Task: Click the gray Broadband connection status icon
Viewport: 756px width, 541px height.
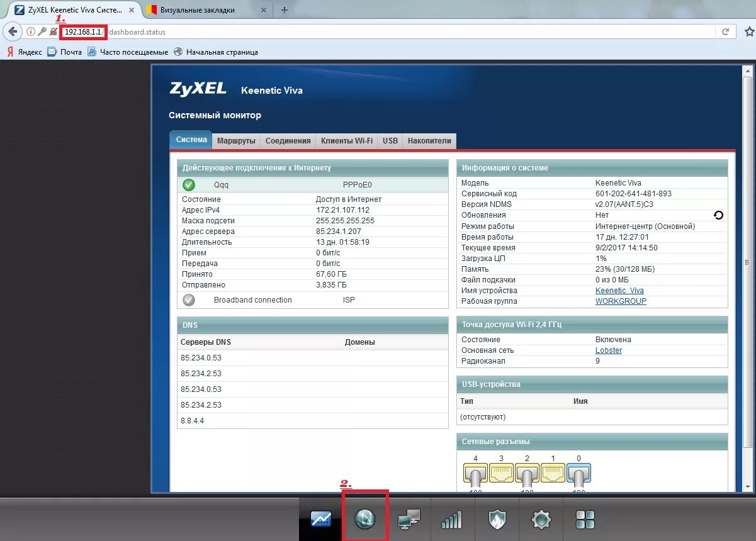Action: pos(189,300)
